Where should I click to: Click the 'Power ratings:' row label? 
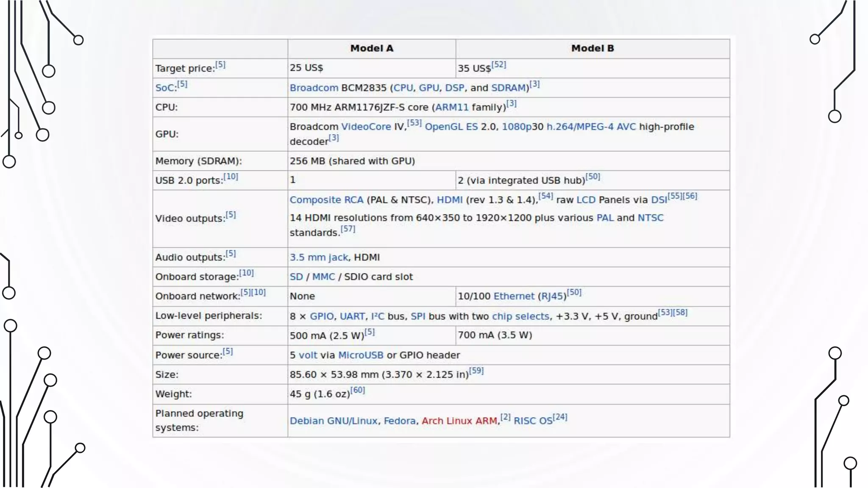[189, 335]
